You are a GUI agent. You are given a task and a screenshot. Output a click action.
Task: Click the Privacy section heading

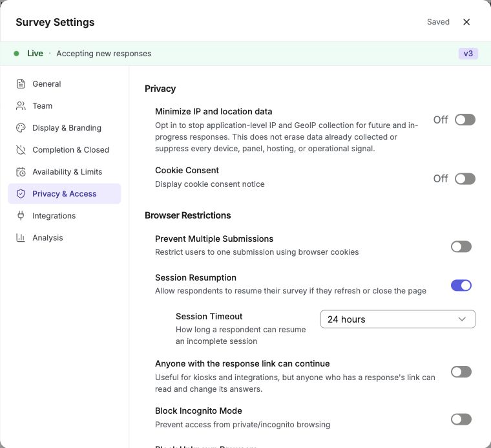160,89
